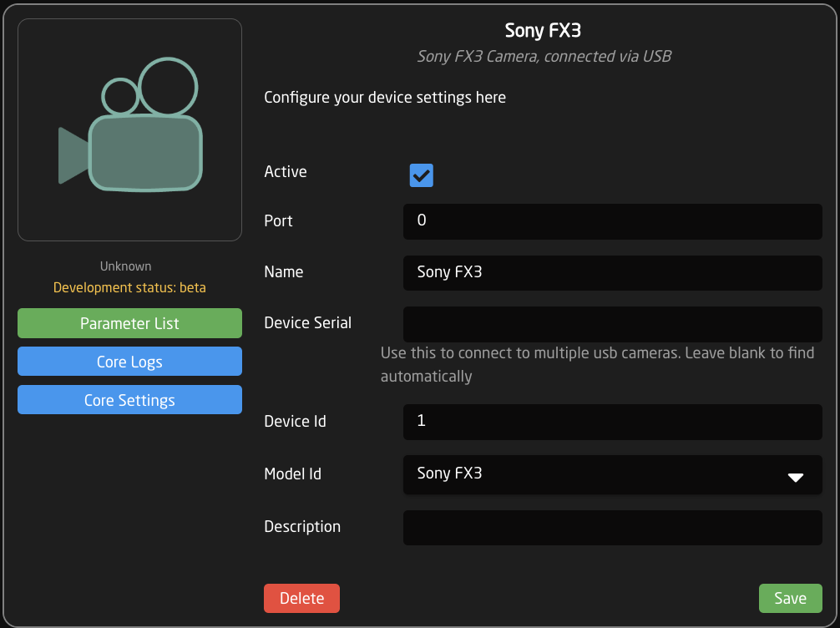This screenshot has width=840, height=628.
Task: Edit the Name field containing Sony FX3
Action: (612, 273)
